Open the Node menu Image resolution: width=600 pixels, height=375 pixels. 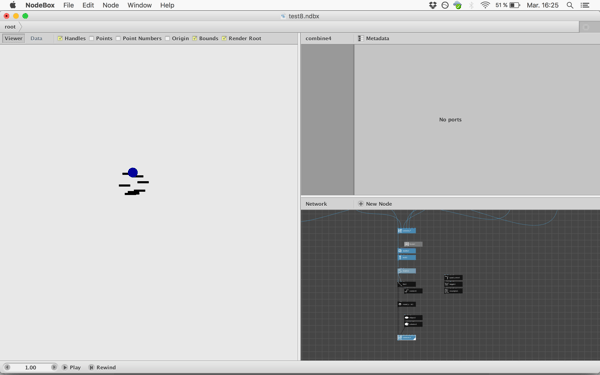pyautogui.click(x=111, y=5)
